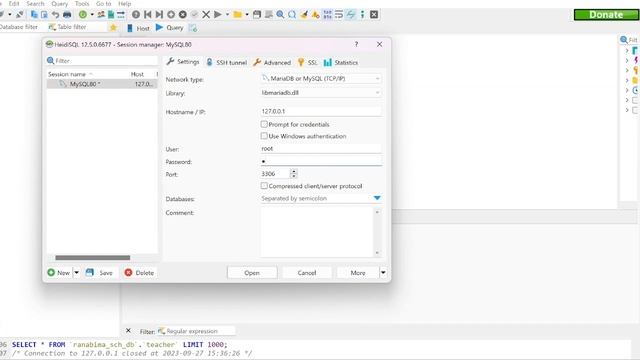This screenshot has height=360, width=640.
Task: Click the broom clean-up toolbar icon
Action: point(304,15)
